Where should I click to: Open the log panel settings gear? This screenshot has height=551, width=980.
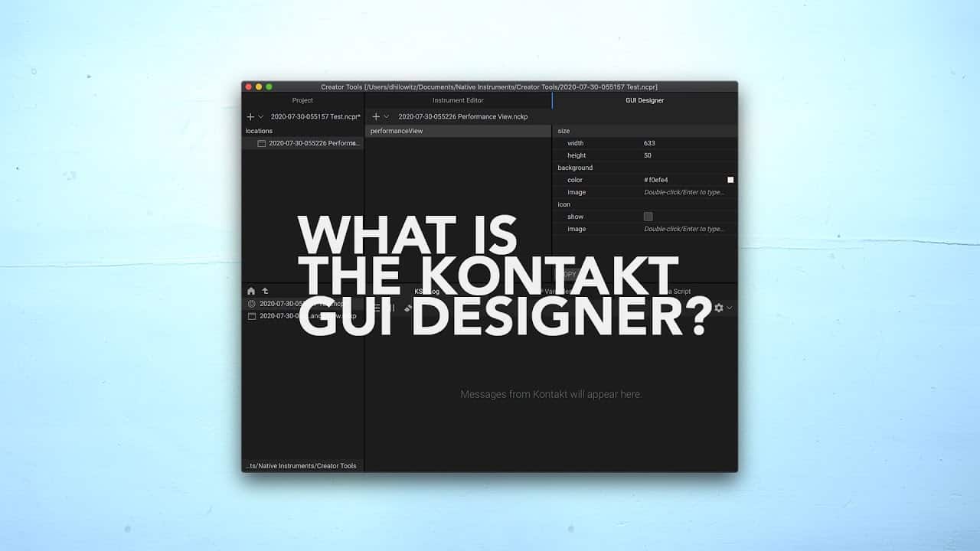[718, 308]
